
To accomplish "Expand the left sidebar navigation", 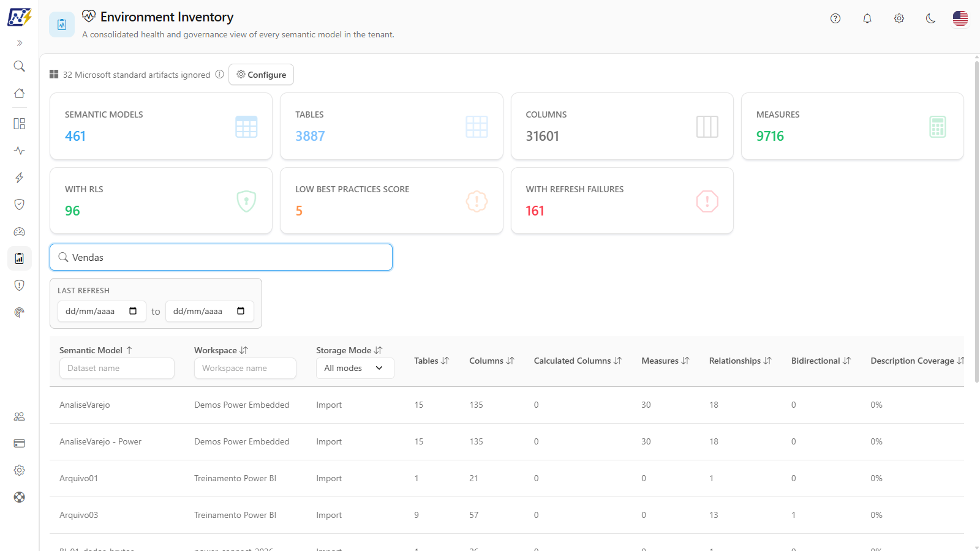I will coord(20,43).
